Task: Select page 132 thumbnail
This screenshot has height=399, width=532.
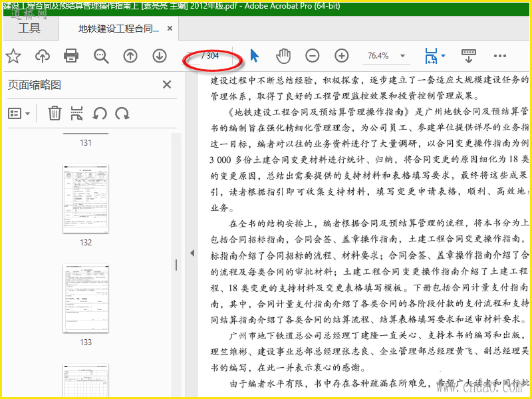Action: click(x=86, y=199)
